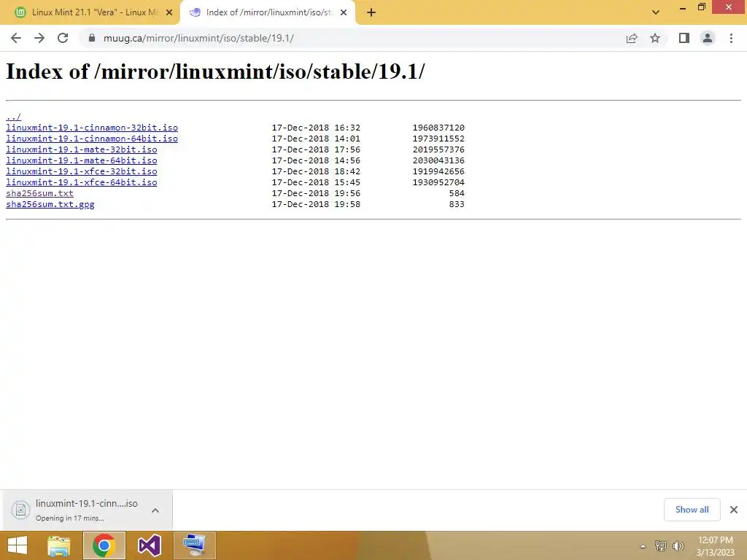This screenshot has height=560, width=747.
Task: Open Chrome's three-dot menu
Action: [x=731, y=38]
